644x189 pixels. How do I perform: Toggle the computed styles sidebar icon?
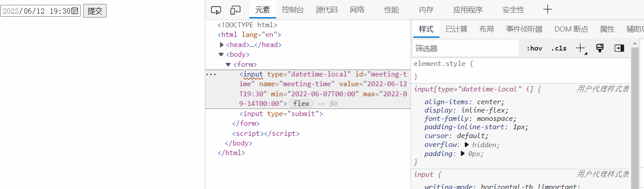(x=619, y=48)
